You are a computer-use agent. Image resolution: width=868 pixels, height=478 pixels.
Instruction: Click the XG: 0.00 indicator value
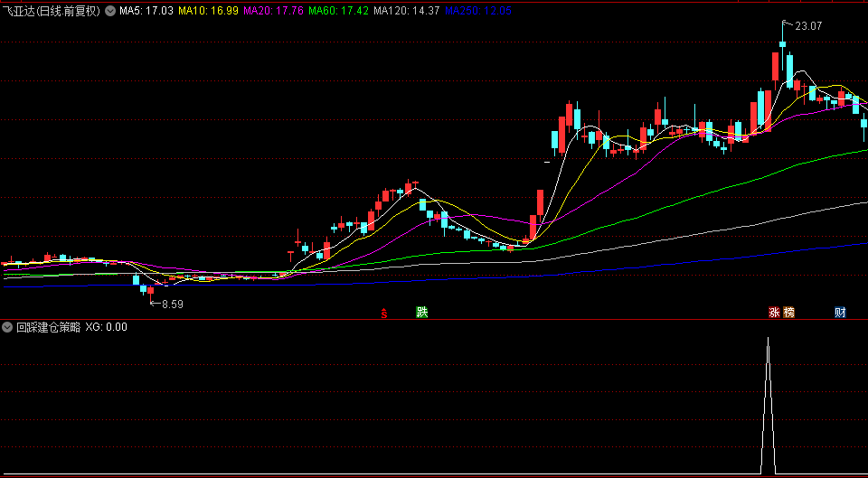[x=107, y=327]
